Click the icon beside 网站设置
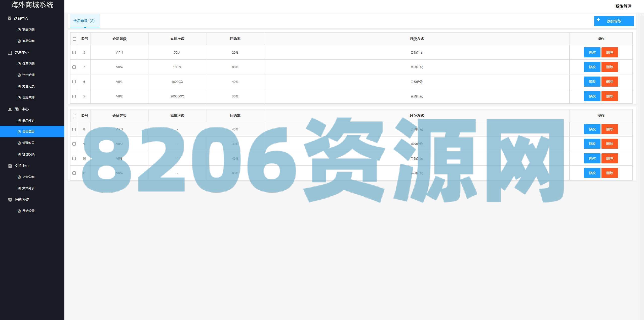The width and height of the screenshot is (644, 320). [x=19, y=211]
